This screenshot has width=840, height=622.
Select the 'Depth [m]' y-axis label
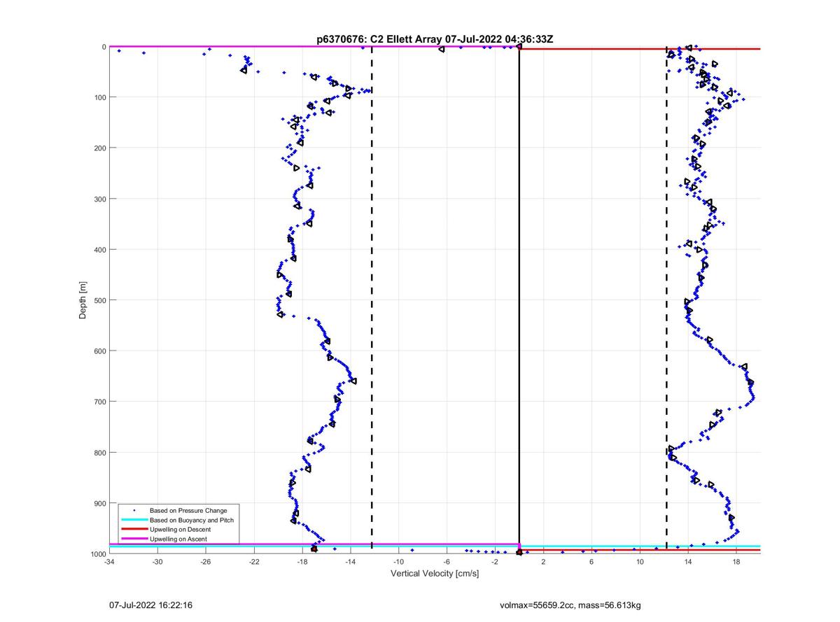click(83, 299)
